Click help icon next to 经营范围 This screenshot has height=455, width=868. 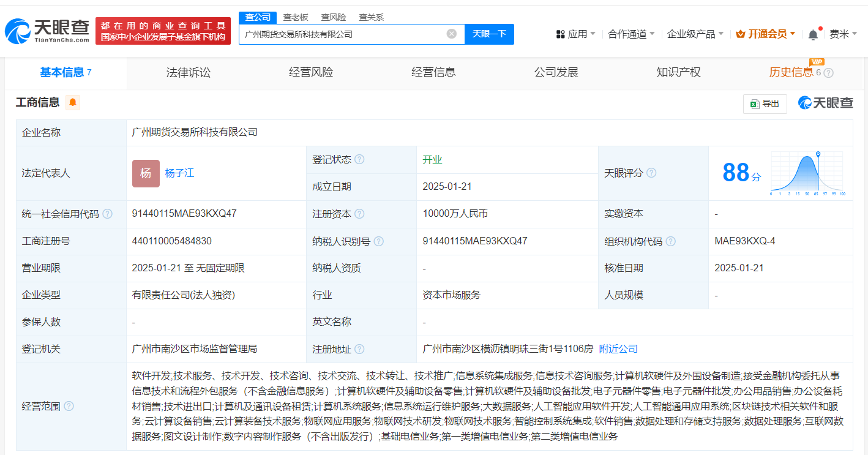[x=69, y=406]
